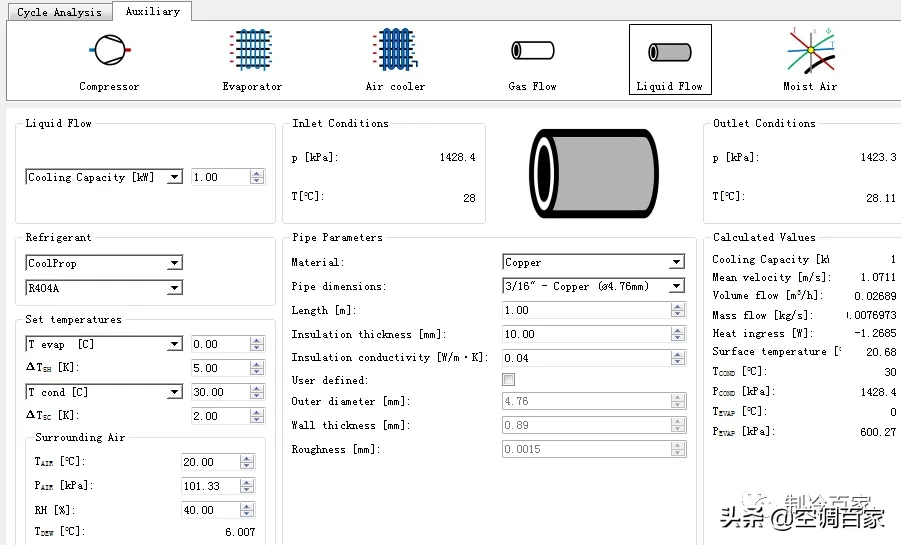Open the Moist Air diagram tool
Image resolution: width=901 pixels, height=545 pixels.
tap(810, 60)
